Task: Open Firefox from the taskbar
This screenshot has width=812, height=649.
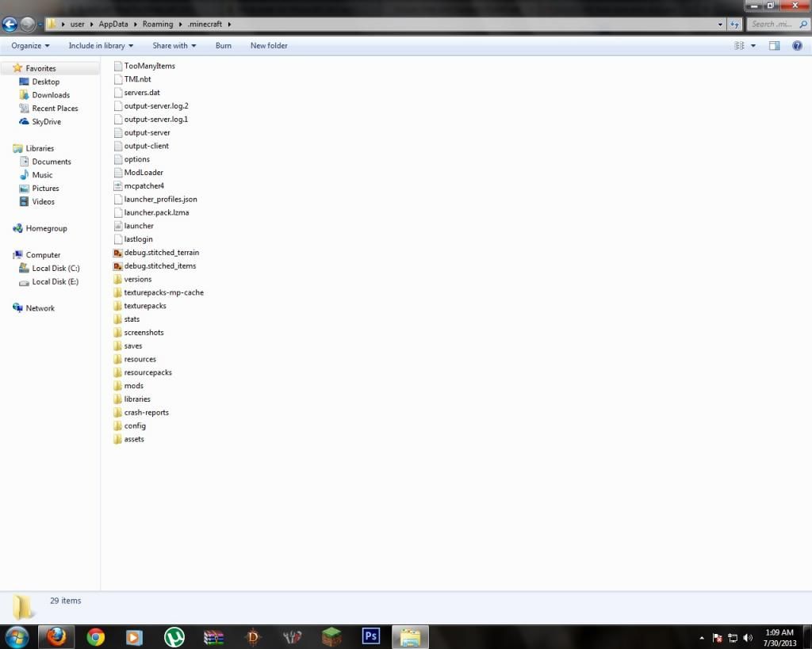Action: click(x=56, y=637)
